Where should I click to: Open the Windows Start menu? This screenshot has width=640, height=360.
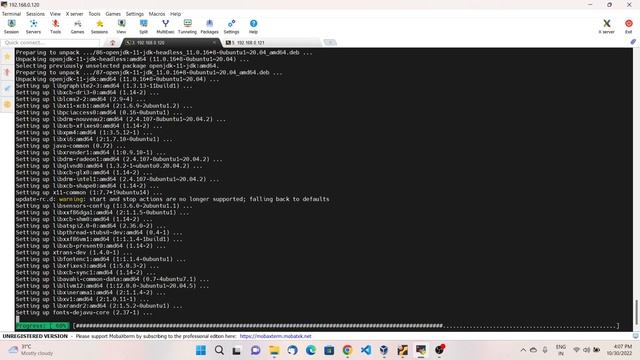pos(201,350)
